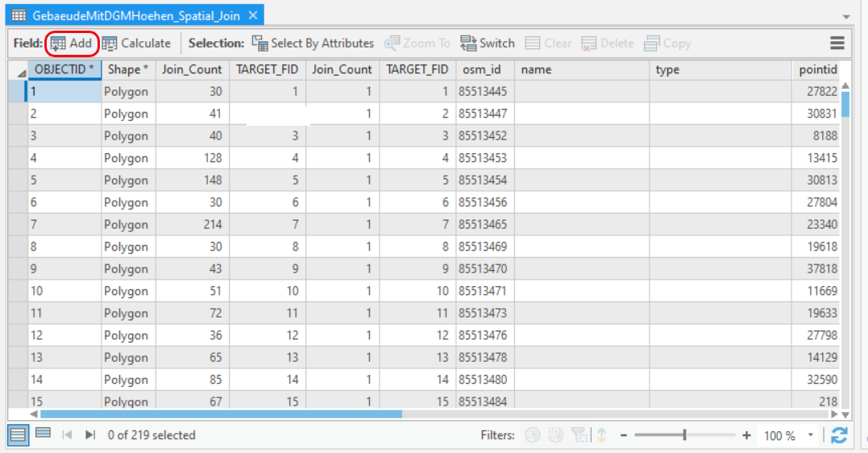868x453 pixels.
Task: Select the osm_id column header
Action: pyautogui.click(x=485, y=70)
